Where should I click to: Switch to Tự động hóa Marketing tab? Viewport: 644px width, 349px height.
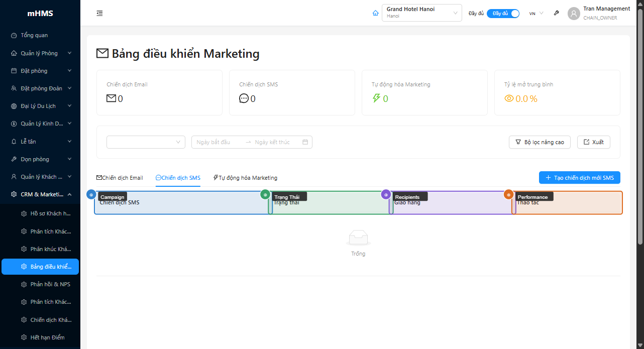(245, 178)
